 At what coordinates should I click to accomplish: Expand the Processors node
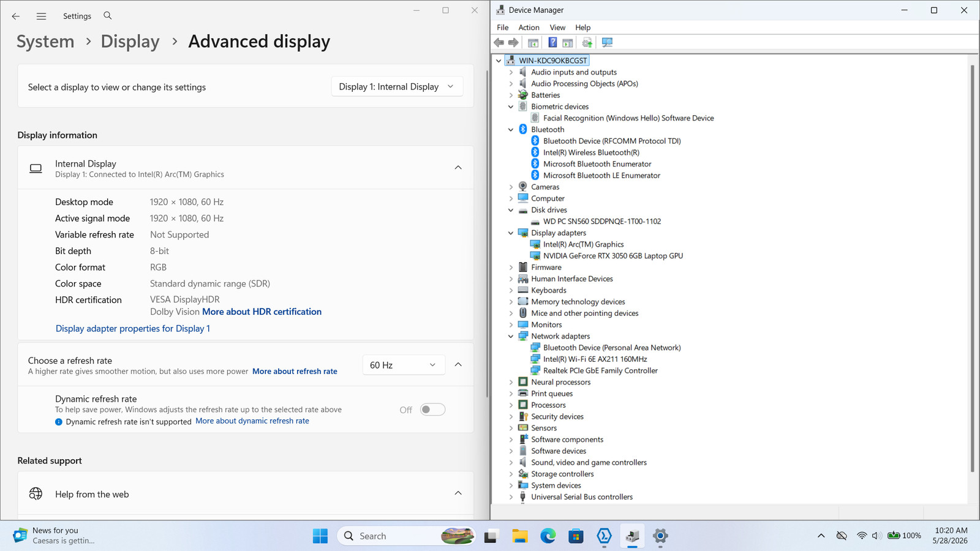(511, 405)
